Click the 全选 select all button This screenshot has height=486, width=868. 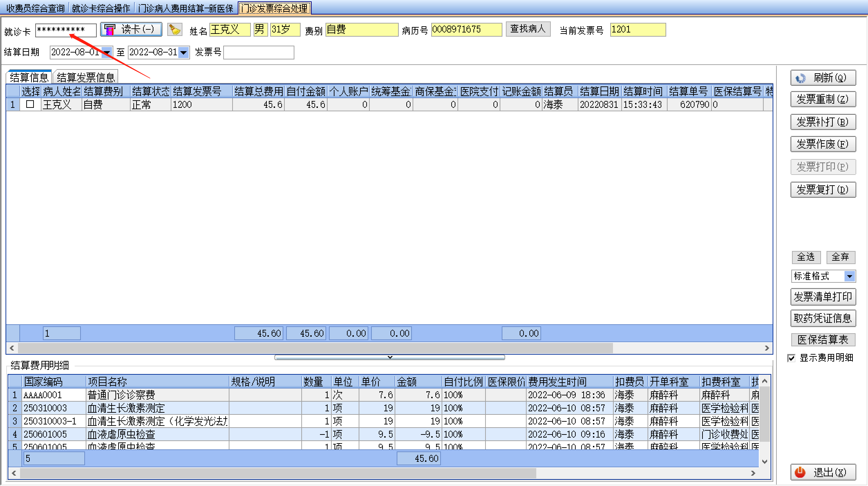point(806,257)
